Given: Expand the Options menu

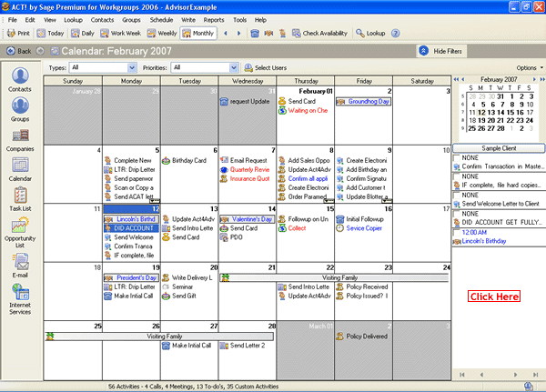Looking at the screenshot, I should click(530, 68).
